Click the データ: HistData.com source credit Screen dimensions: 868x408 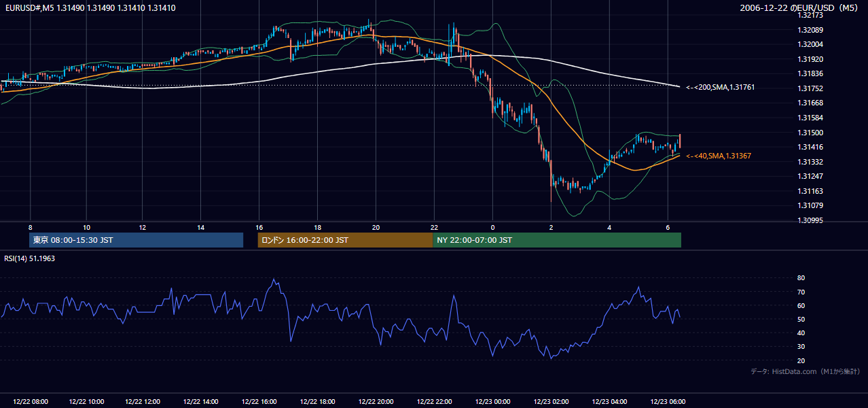point(806,371)
